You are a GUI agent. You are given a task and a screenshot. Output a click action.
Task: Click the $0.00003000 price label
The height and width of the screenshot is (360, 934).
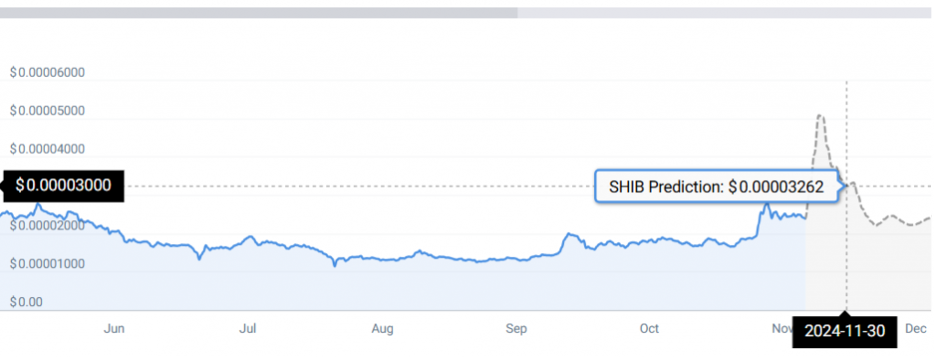point(63,185)
